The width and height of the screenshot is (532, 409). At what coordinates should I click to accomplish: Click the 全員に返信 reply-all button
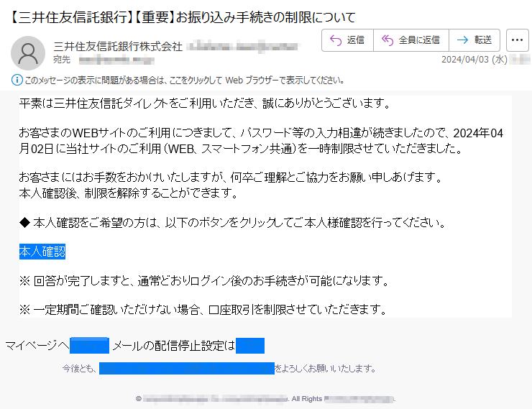(x=411, y=40)
